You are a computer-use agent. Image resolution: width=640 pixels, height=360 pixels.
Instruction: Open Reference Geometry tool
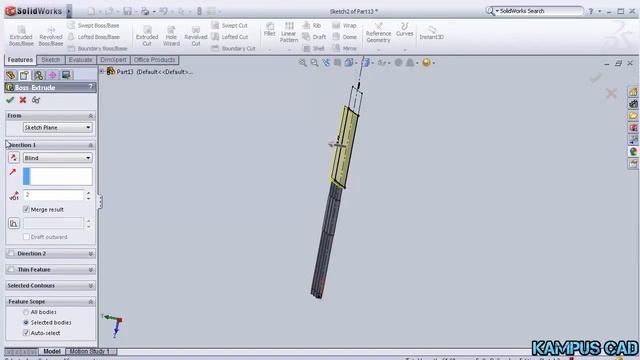[378, 33]
